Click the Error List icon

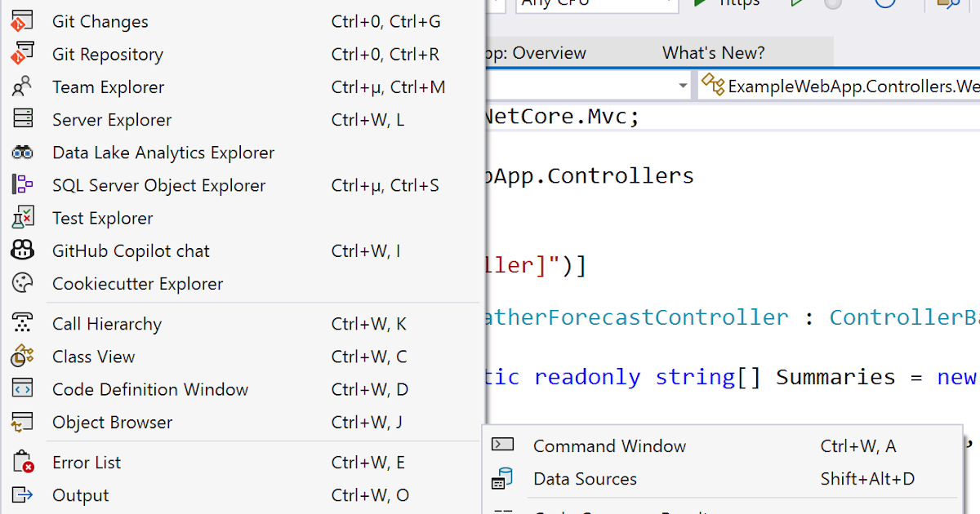(x=23, y=463)
